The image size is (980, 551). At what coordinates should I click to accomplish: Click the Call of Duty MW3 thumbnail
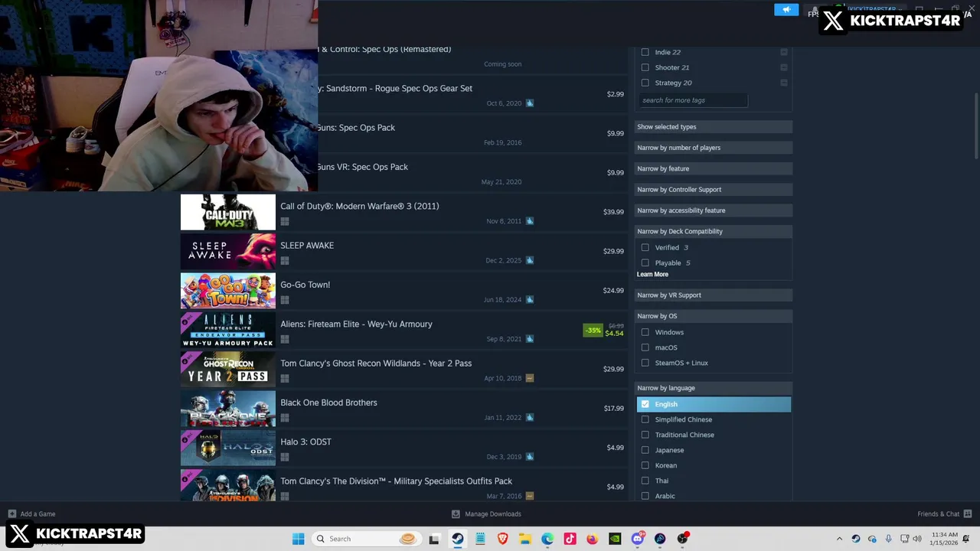pos(228,212)
